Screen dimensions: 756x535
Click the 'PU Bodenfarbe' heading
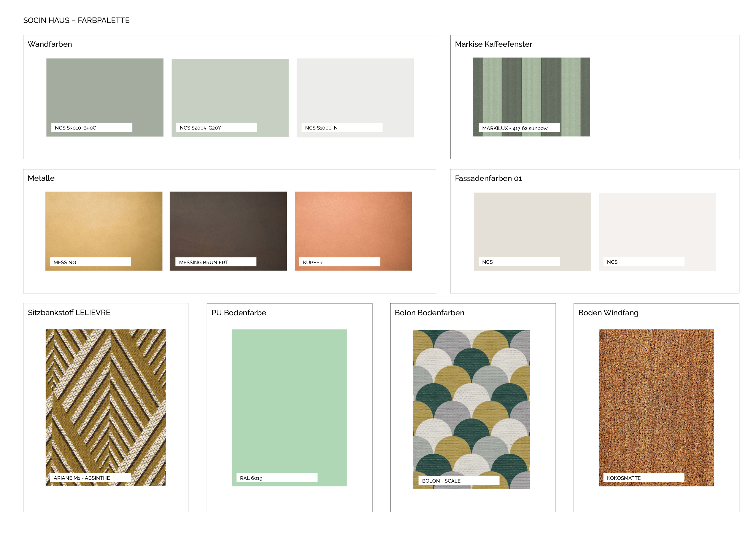[239, 313]
